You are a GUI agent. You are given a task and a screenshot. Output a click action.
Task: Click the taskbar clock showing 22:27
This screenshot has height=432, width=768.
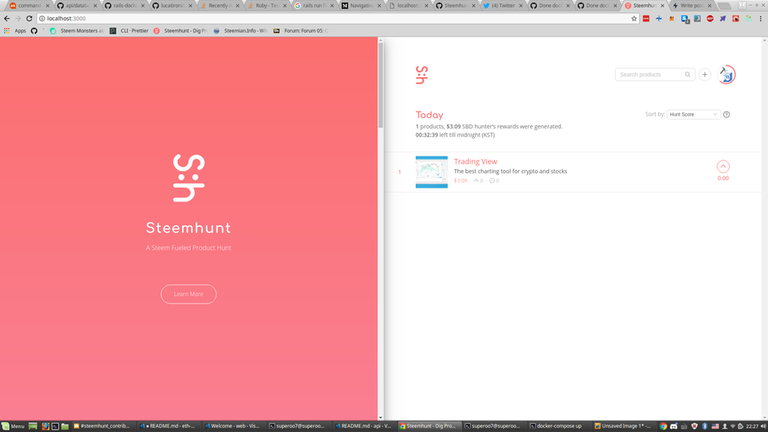[752, 426]
